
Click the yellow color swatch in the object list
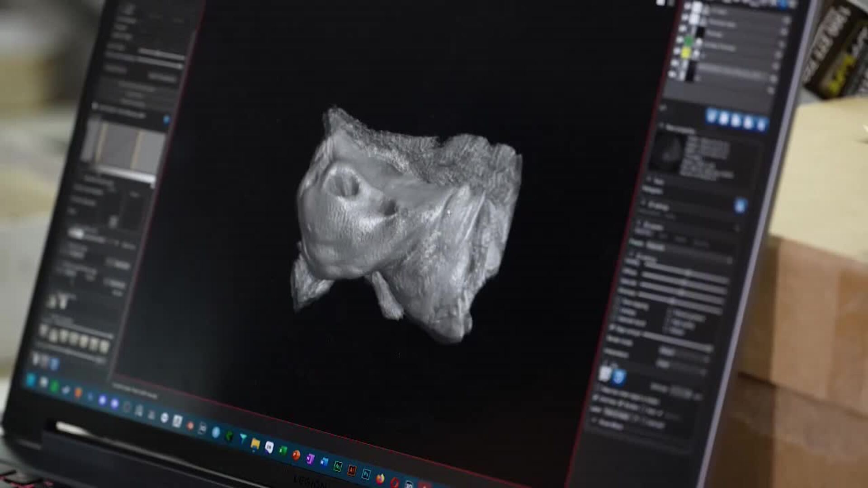tap(686, 53)
